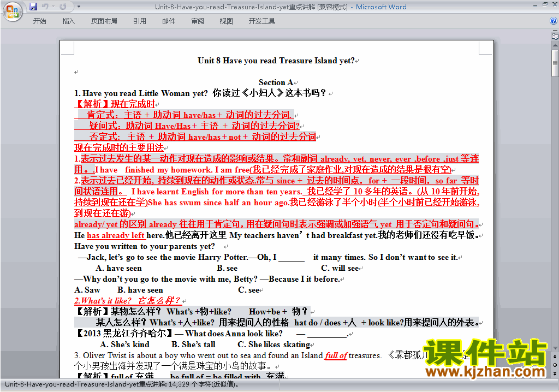The width and height of the screenshot is (559, 392).
Task: Click the underlined 'has already left' text
Action: 116,235
